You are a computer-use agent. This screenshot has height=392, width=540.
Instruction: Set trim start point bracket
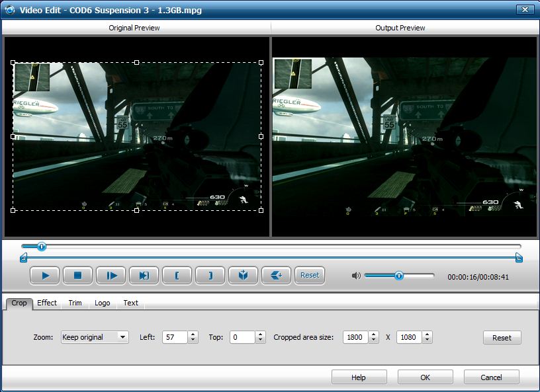click(177, 276)
